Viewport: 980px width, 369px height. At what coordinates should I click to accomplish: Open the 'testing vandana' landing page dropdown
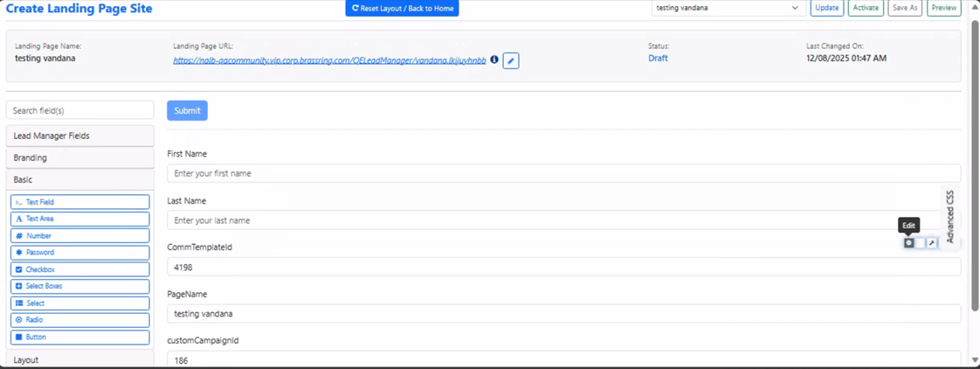point(728,8)
